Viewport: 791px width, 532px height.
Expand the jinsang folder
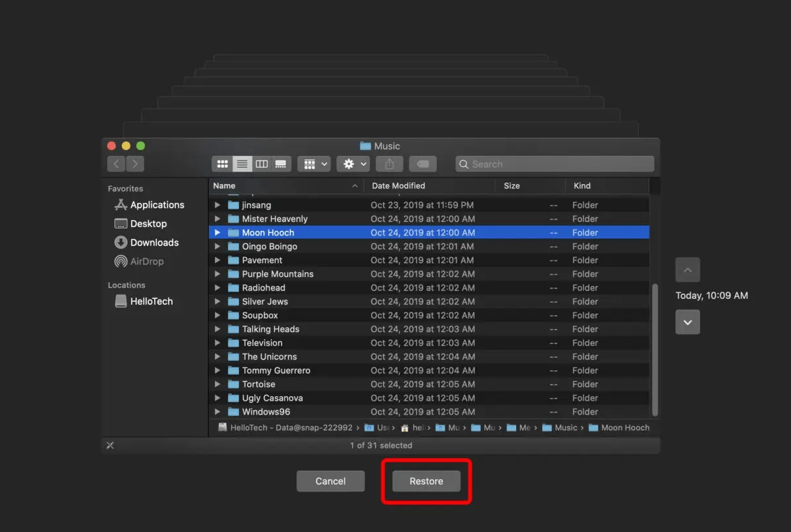pyautogui.click(x=218, y=205)
